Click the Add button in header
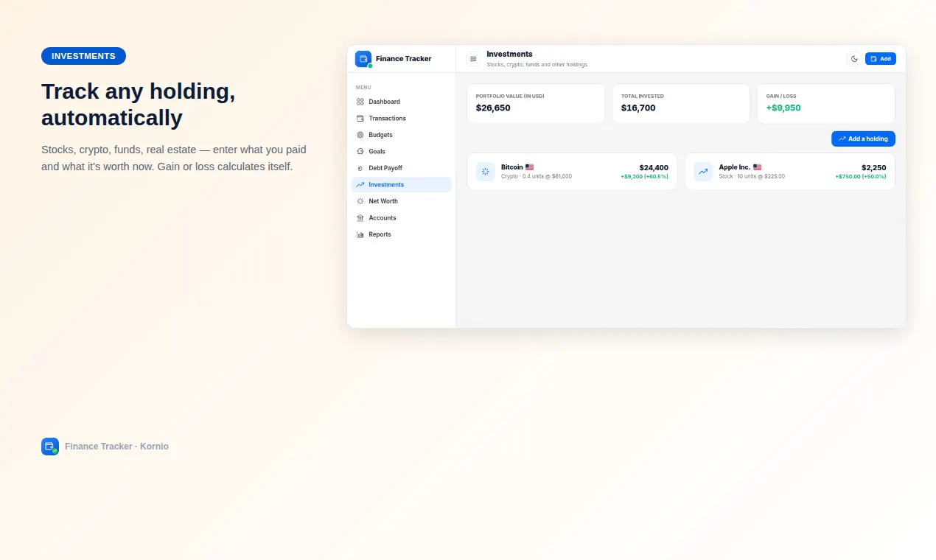 pyautogui.click(x=881, y=59)
